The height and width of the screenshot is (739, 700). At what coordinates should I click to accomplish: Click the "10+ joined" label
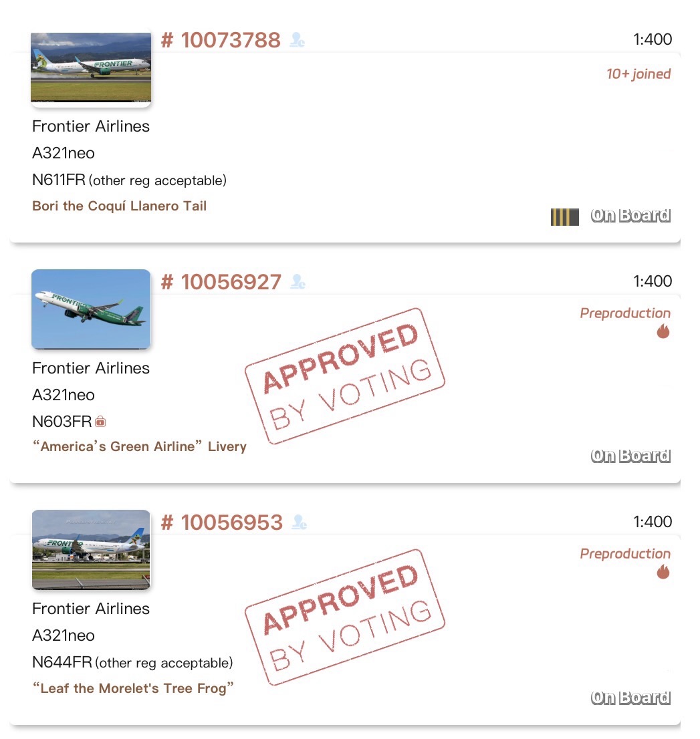point(638,74)
